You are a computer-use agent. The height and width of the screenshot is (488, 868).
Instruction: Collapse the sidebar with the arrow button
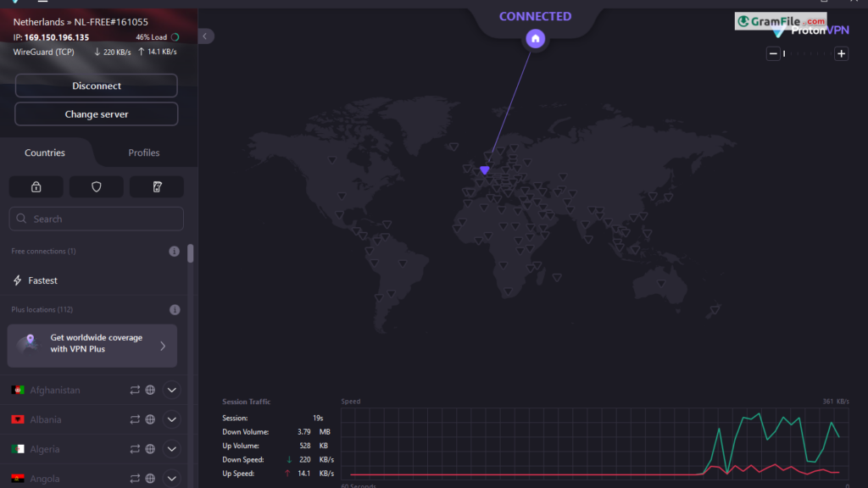[x=206, y=36]
